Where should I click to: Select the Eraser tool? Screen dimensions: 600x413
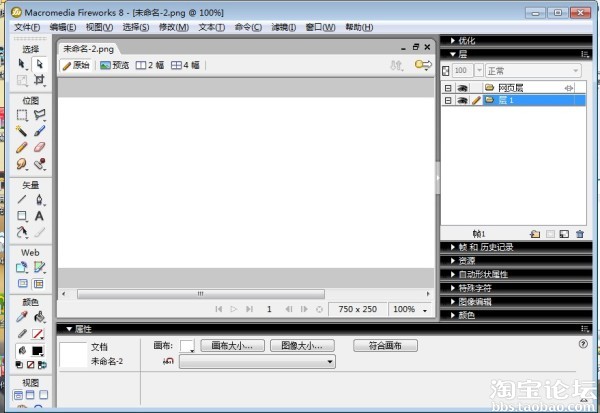pos(39,147)
